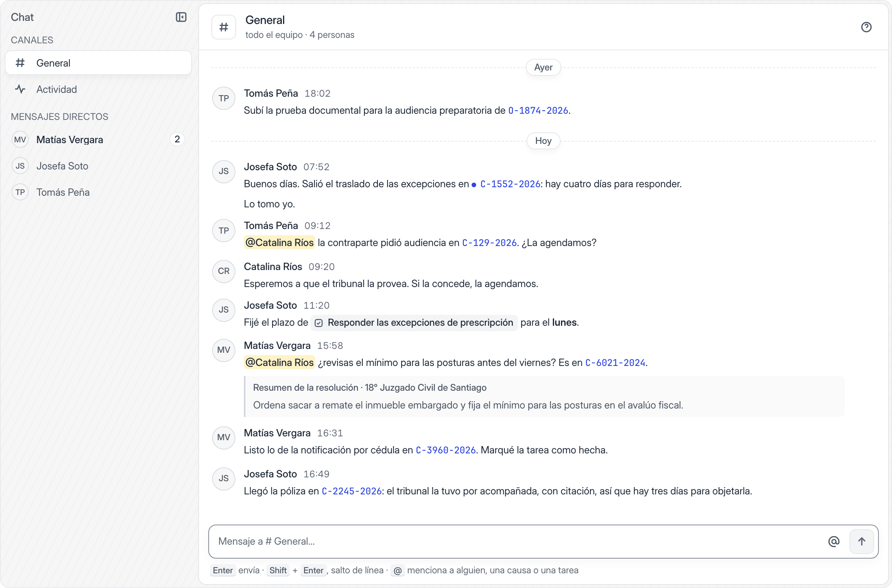The image size is (892, 588).
Task: Open the help icon in header
Action: click(x=866, y=27)
